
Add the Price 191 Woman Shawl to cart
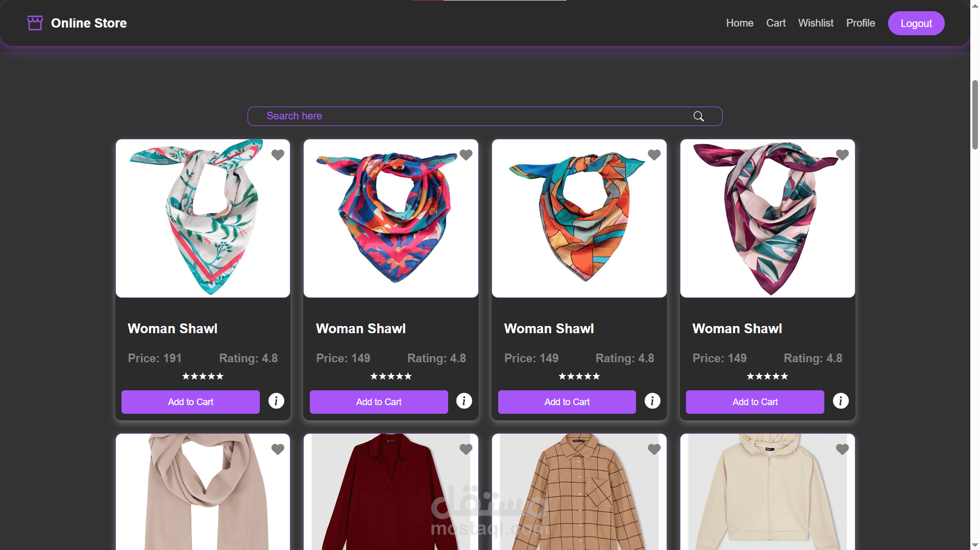tap(190, 402)
